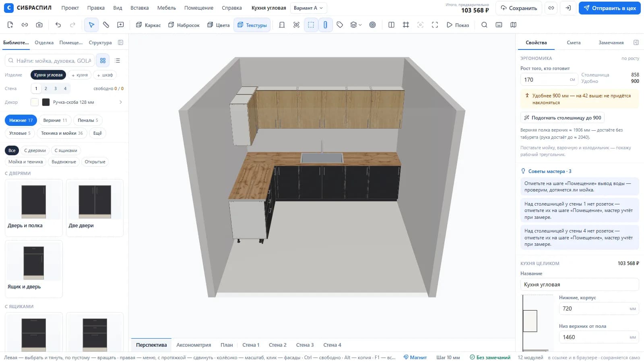Viewport: 644px width, 362px height.
Task: Open the Мебель menu
Action: tap(167, 8)
